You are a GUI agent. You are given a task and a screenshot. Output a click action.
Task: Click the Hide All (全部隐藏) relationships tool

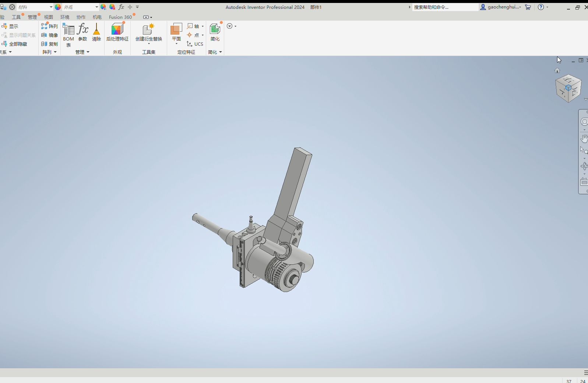(14, 44)
